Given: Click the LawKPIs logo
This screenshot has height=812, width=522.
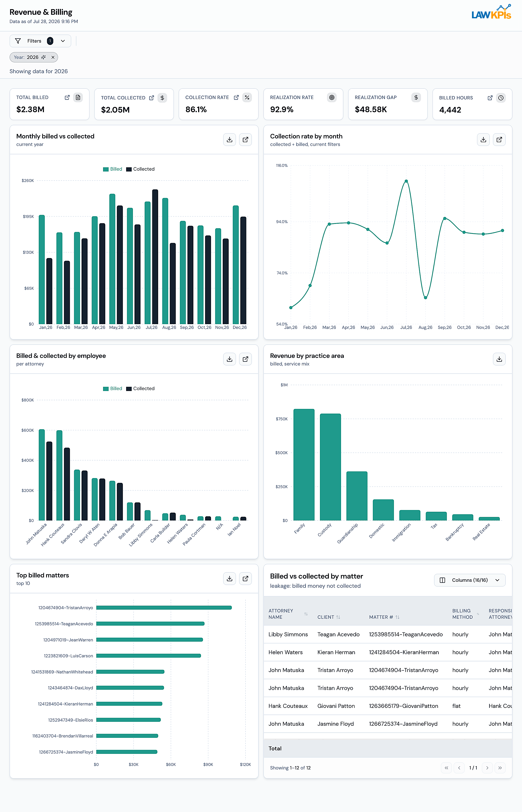Looking at the screenshot, I should [x=492, y=12].
